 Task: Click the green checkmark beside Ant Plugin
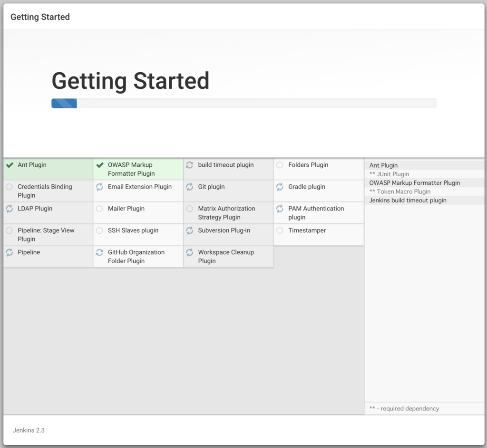[10, 165]
